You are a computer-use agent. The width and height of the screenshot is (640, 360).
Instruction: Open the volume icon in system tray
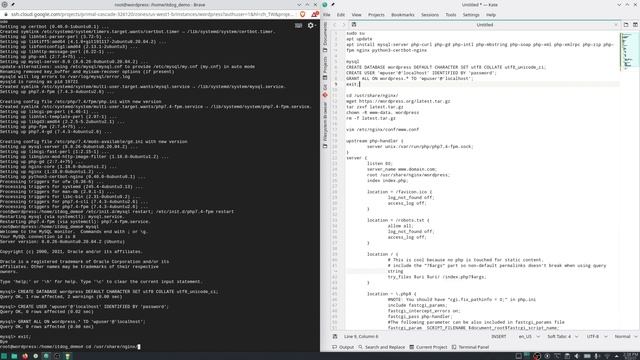pyautogui.click(x=576, y=356)
